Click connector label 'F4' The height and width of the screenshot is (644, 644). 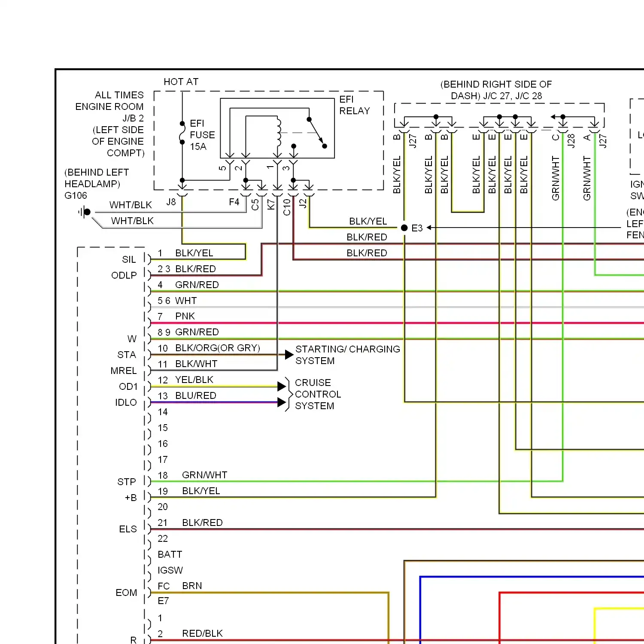pyautogui.click(x=234, y=202)
